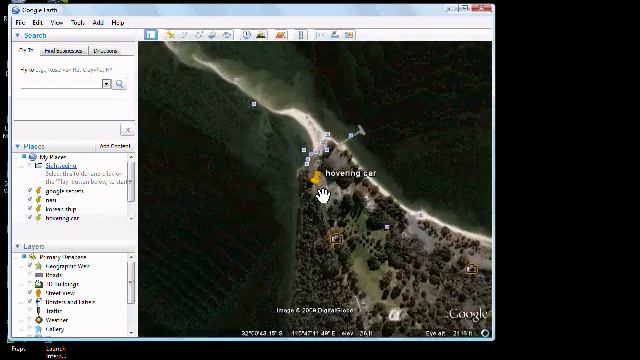
Task: Click the Primary Database icon in Layers
Action: pos(33,257)
